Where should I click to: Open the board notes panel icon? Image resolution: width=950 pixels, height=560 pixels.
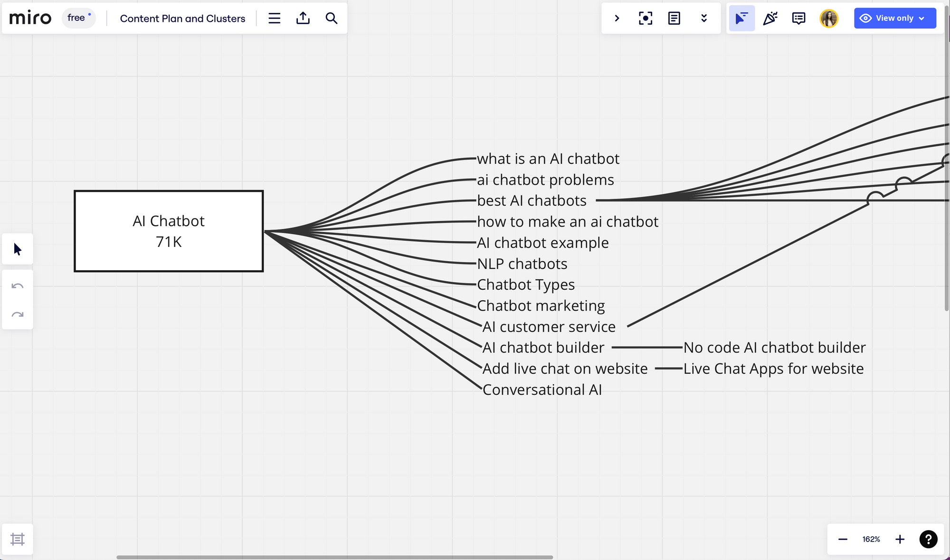coord(674,18)
